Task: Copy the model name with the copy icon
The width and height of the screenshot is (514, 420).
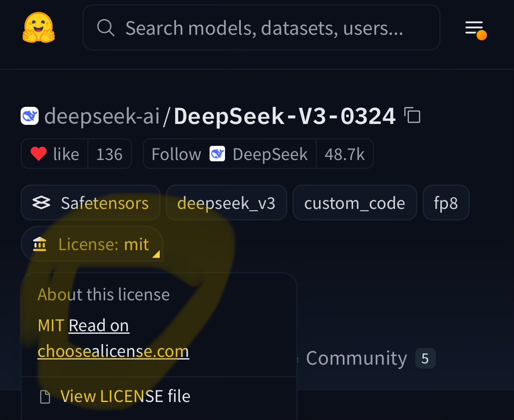Action: click(413, 115)
